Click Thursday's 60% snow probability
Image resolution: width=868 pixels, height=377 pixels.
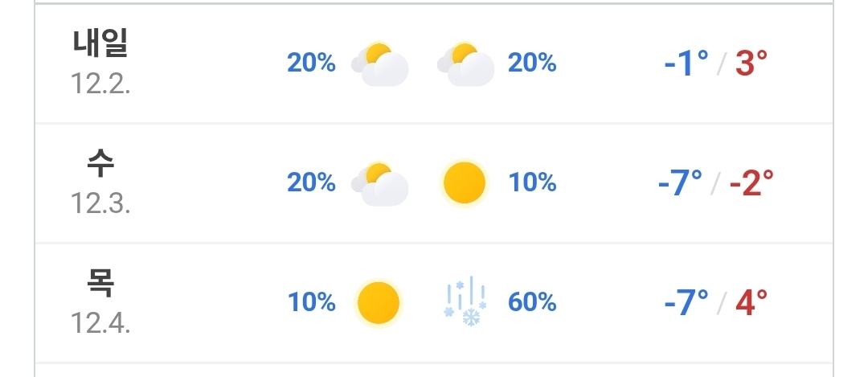click(x=532, y=302)
